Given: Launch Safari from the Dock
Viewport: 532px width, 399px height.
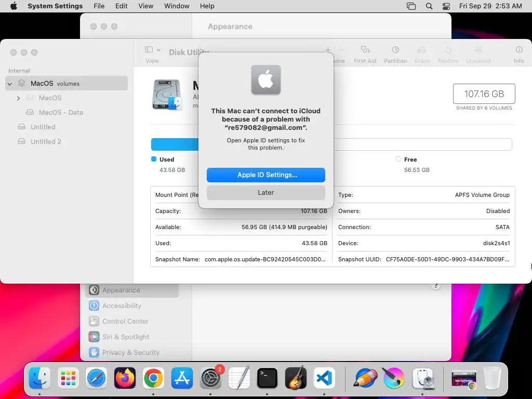Looking at the screenshot, I should tap(96, 378).
